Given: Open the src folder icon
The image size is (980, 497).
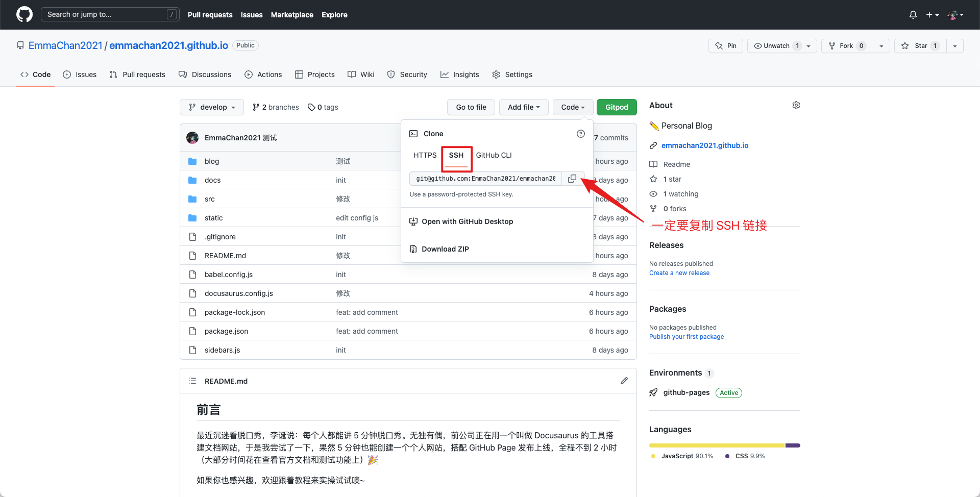Looking at the screenshot, I should 192,199.
